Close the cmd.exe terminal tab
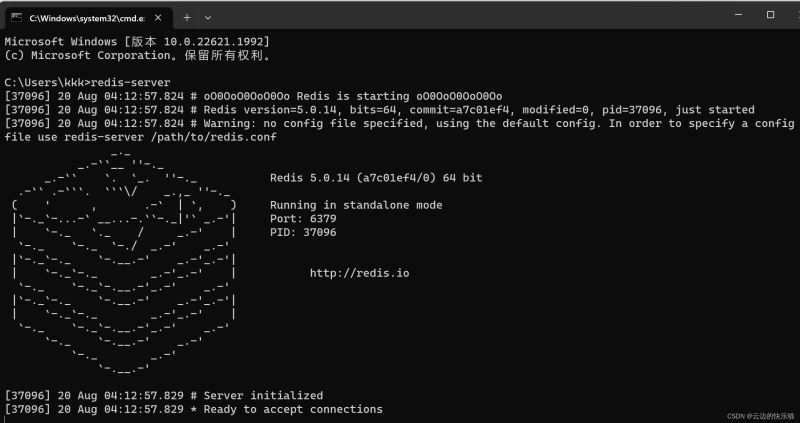 [158, 17]
